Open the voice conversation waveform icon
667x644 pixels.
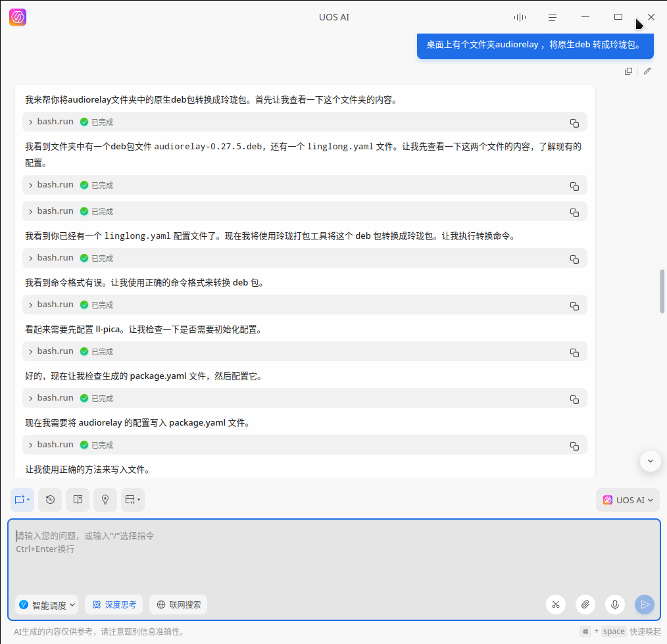[x=520, y=18]
